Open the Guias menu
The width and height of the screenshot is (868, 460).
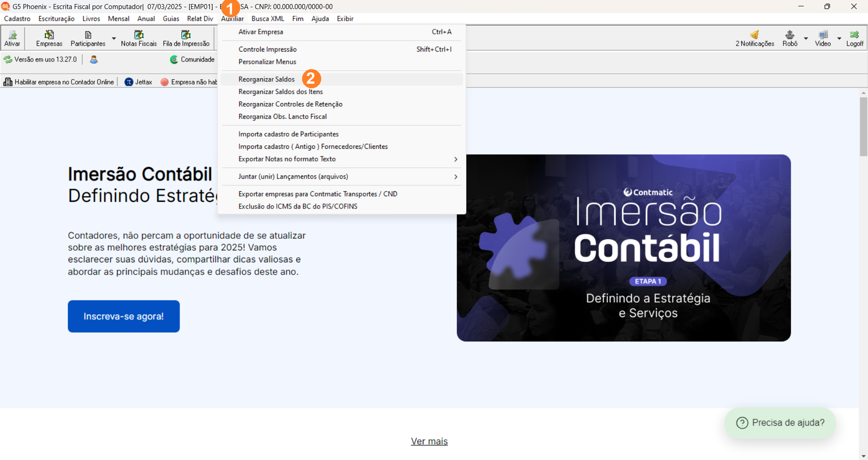pos(171,19)
